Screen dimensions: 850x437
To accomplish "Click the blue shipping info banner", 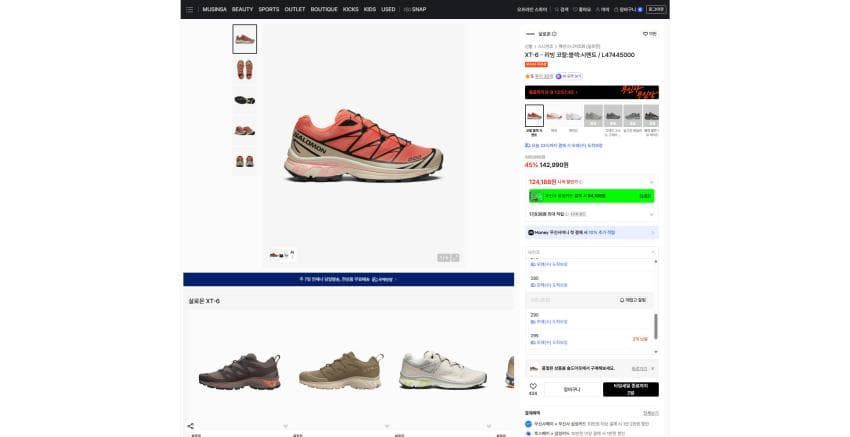I will click(349, 279).
